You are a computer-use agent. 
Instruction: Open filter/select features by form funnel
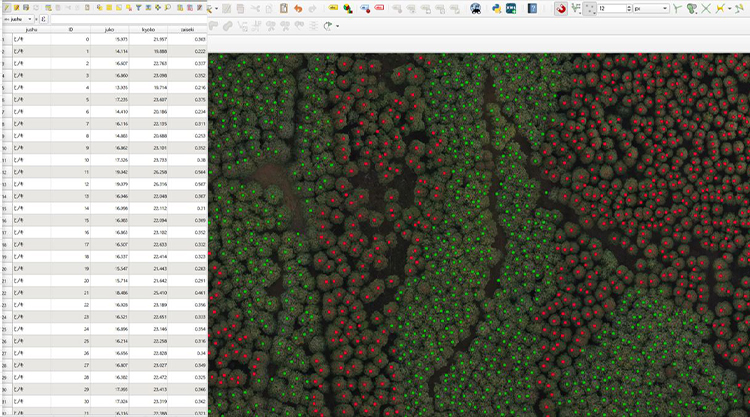click(138, 8)
